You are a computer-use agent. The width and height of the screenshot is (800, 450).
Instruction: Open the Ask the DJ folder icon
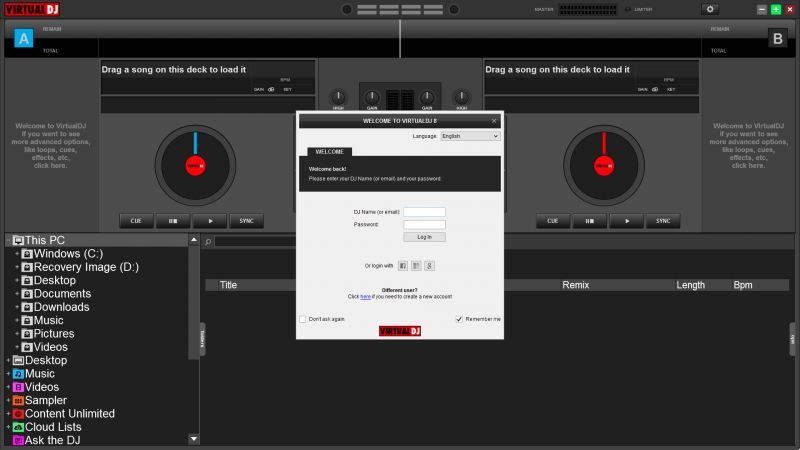(x=18, y=440)
